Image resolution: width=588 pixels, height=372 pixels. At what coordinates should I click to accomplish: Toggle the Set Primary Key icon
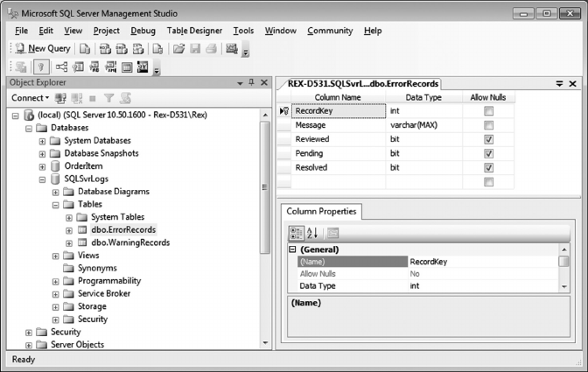(41, 67)
